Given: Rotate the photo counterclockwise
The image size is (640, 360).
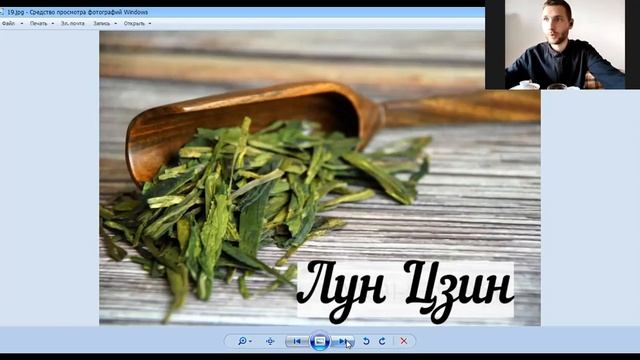Looking at the screenshot, I should coord(366,341).
